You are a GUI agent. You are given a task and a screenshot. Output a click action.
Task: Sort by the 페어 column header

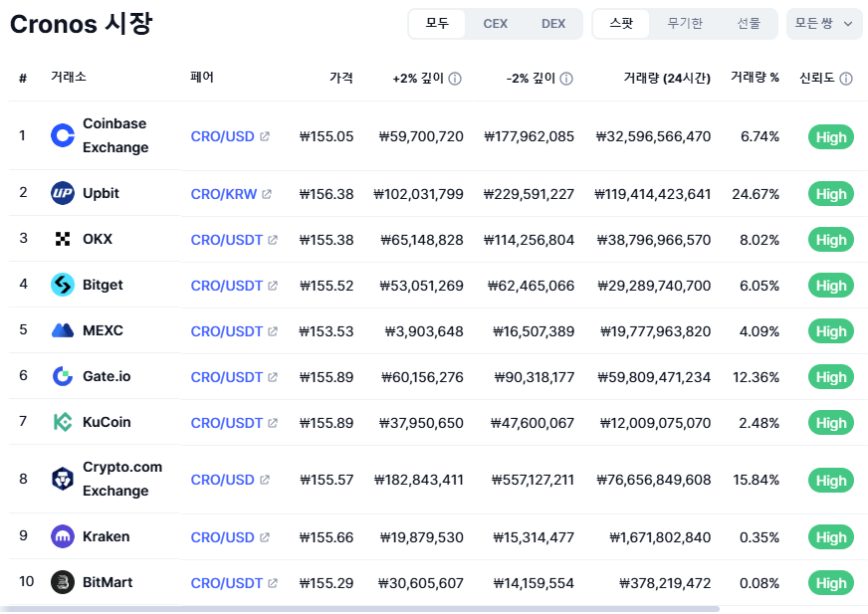pos(202,77)
